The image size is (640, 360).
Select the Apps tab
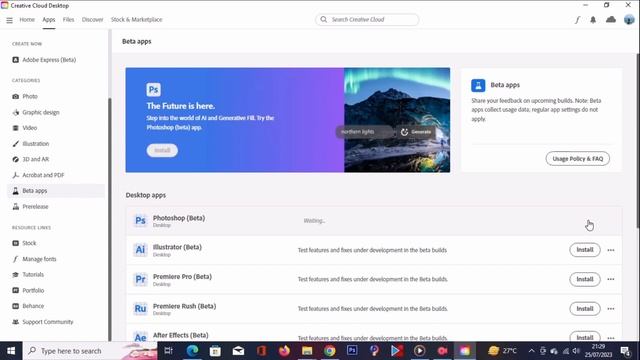[x=49, y=20]
